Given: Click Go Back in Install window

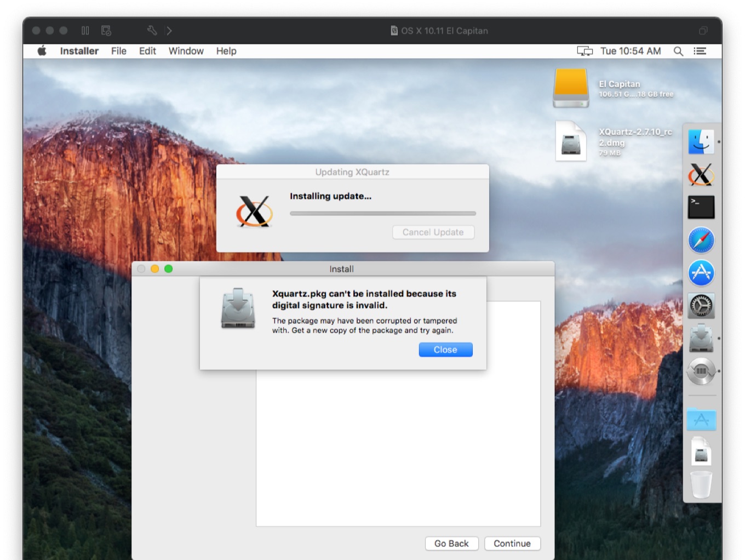Looking at the screenshot, I should pos(451,544).
